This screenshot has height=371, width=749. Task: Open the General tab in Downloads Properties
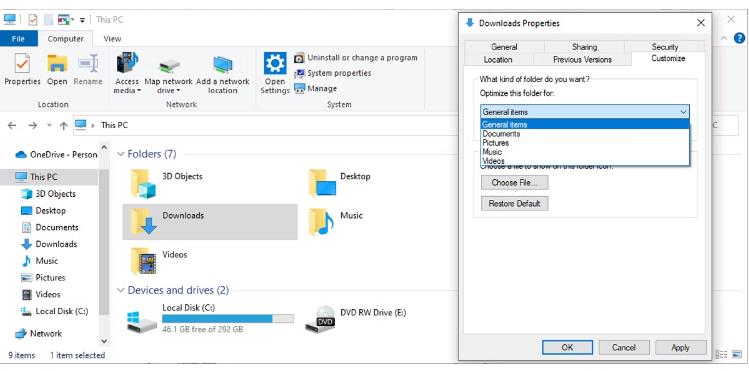pyautogui.click(x=504, y=47)
